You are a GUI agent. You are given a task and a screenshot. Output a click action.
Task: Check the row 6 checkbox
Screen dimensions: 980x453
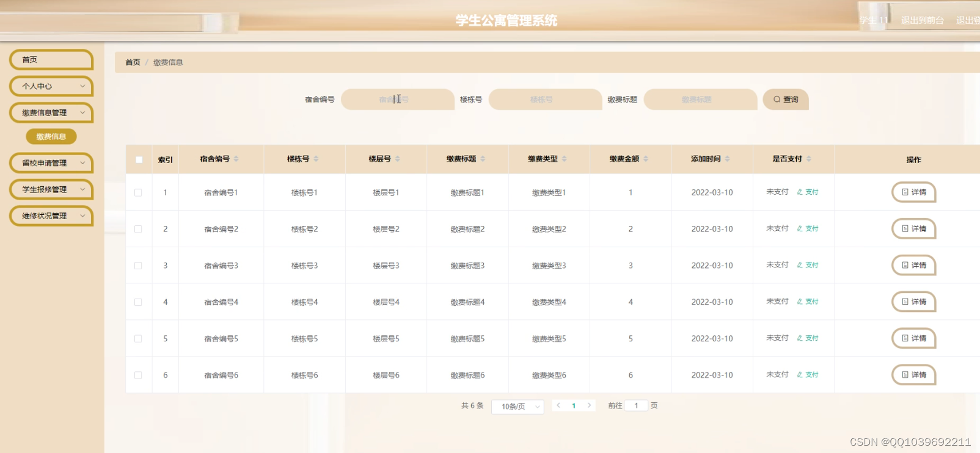(x=138, y=375)
